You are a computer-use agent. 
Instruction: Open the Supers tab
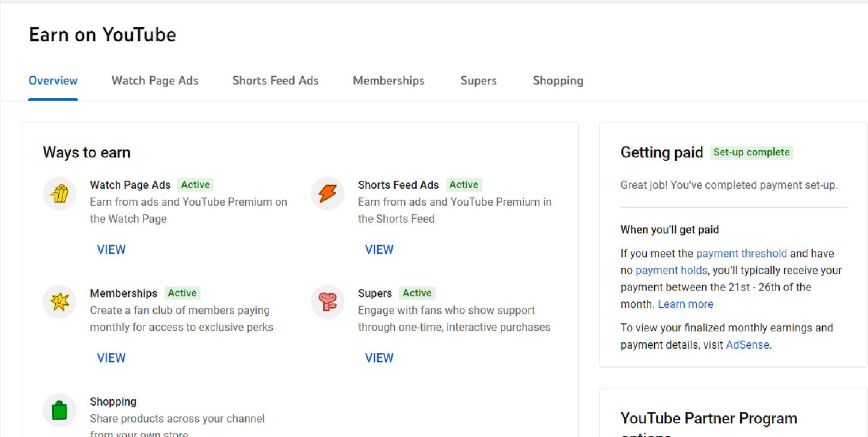[x=478, y=80]
